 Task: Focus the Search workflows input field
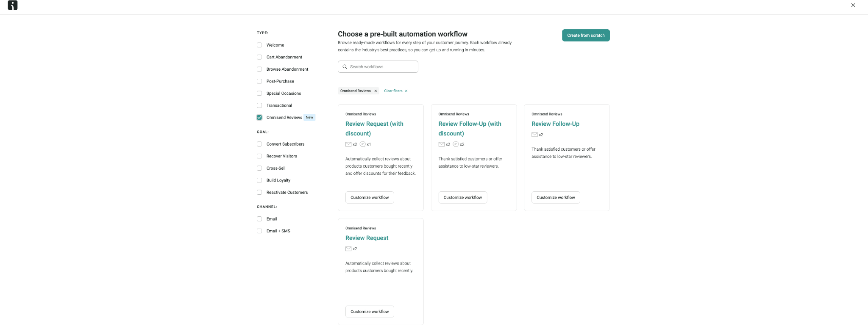(x=378, y=67)
